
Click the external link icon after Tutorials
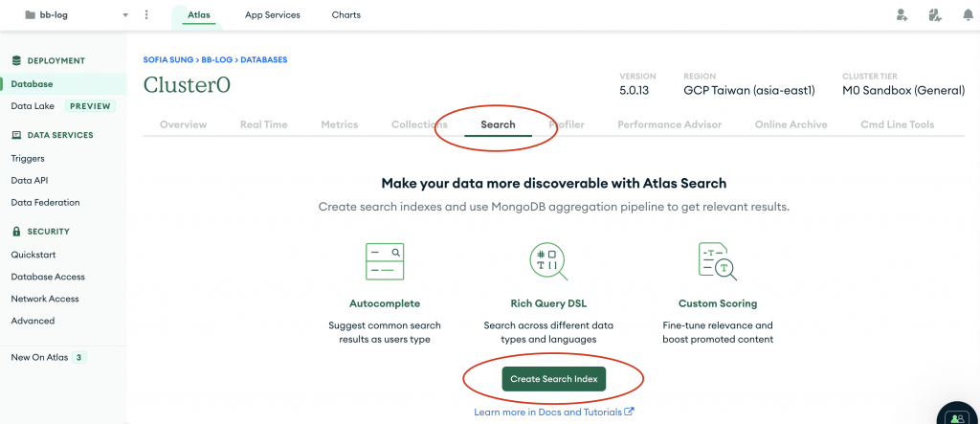click(x=630, y=412)
